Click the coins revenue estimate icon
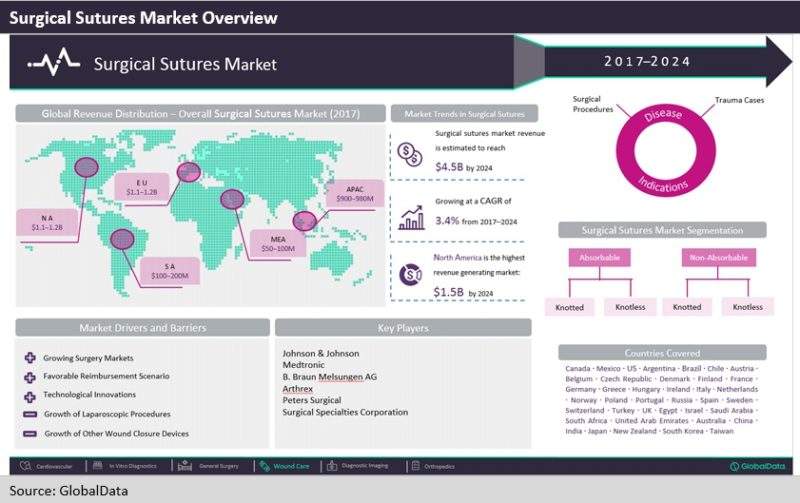The width and height of the screenshot is (800, 503). pyautogui.click(x=409, y=152)
